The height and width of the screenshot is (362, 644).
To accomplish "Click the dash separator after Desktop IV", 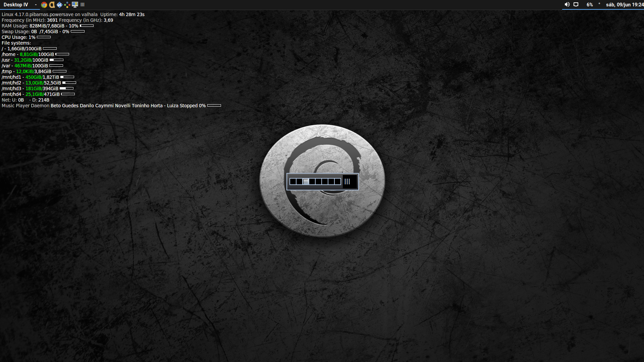I will 36,5.
